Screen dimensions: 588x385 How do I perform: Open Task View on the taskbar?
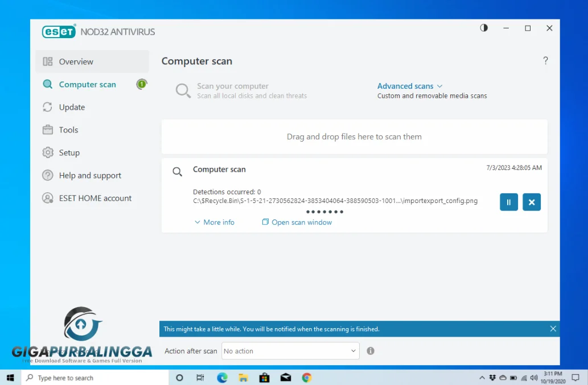(x=200, y=378)
